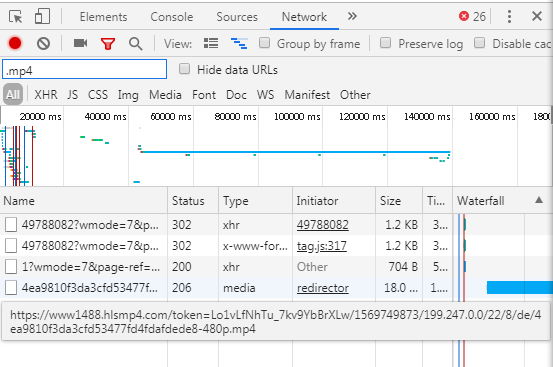Select checkbox of x-www-for row

(11, 246)
